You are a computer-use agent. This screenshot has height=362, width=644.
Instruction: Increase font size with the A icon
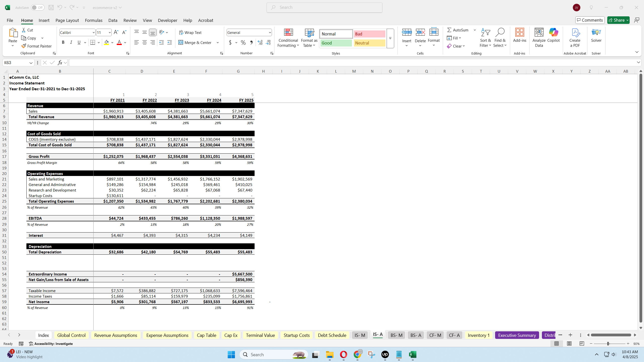(x=116, y=32)
